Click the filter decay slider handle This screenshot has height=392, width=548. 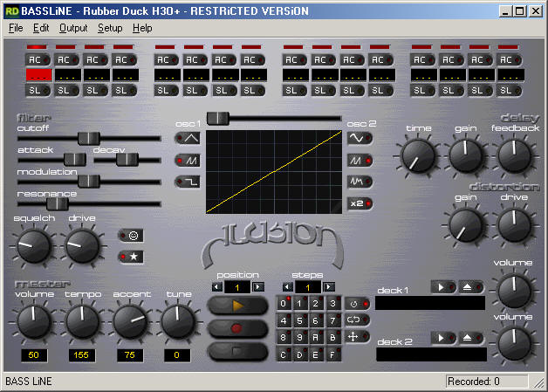(x=127, y=160)
